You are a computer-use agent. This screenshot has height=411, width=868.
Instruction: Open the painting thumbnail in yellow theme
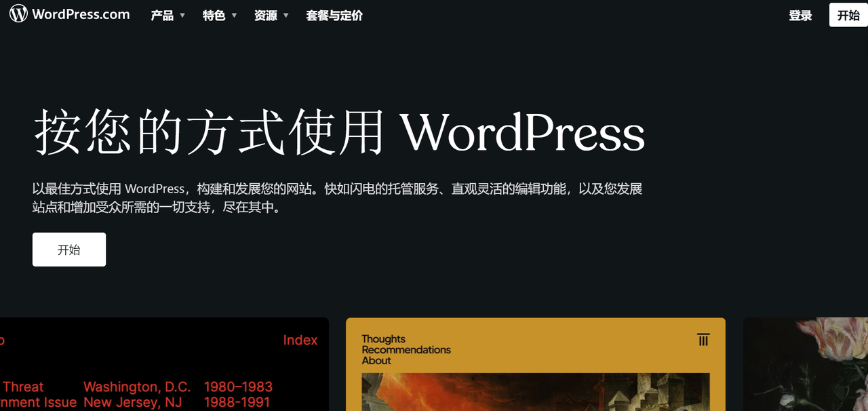point(536,392)
